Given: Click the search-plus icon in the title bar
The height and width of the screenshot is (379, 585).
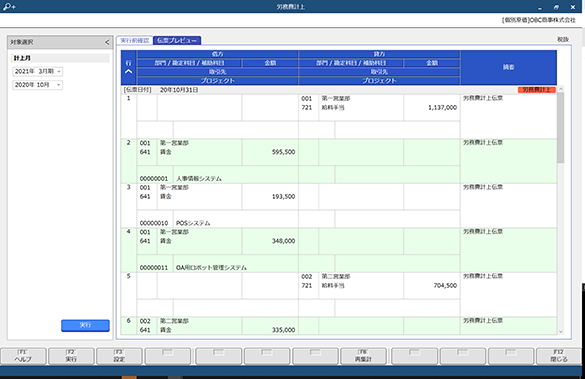Looking at the screenshot, I should tap(9, 6).
